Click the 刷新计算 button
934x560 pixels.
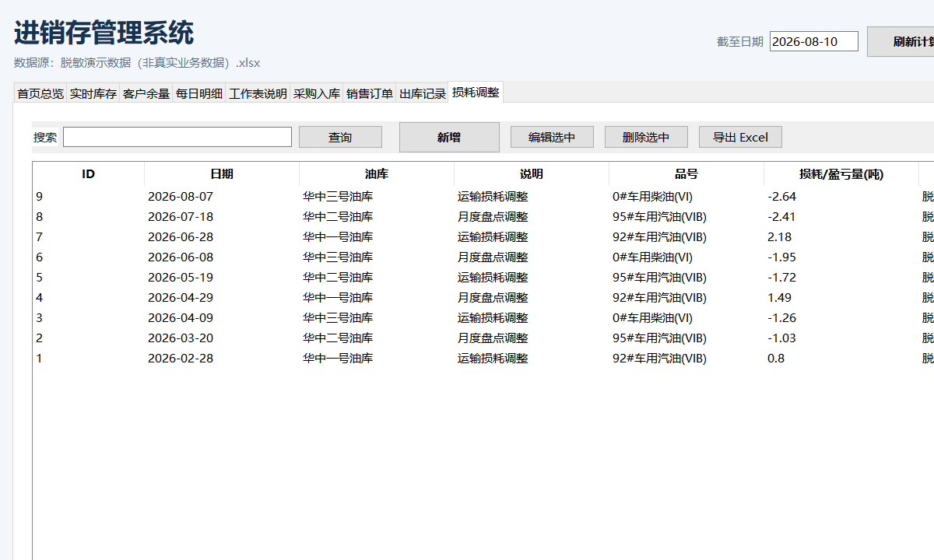click(x=901, y=41)
